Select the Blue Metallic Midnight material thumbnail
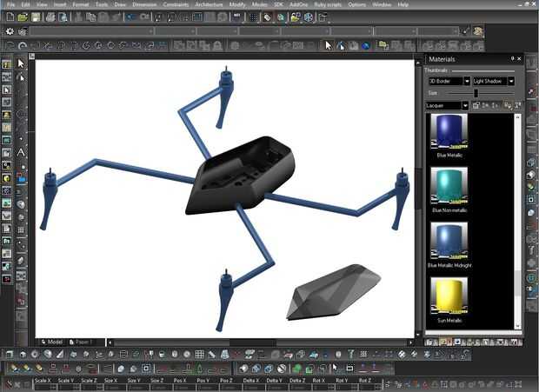The image size is (539, 392). [x=449, y=241]
